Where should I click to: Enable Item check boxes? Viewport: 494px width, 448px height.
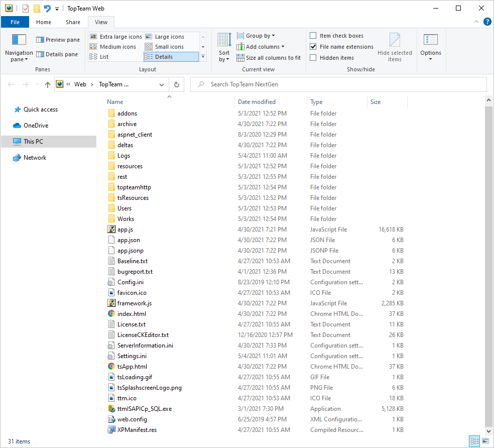point(313,36)
